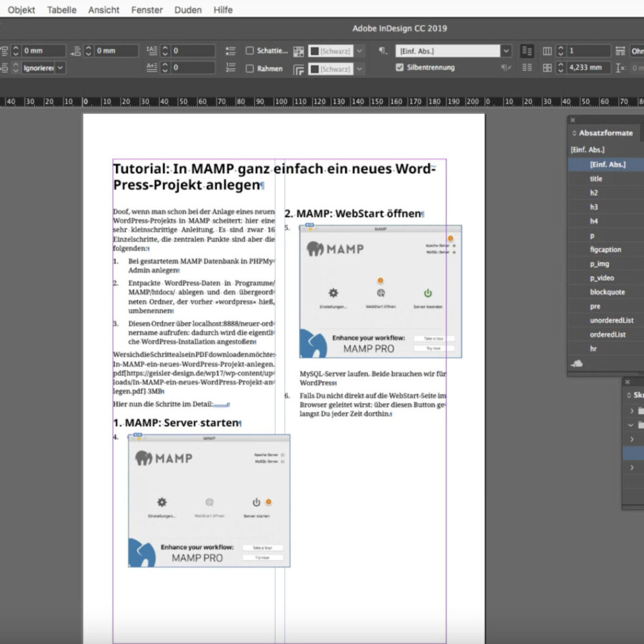Open the [Einf. Abs.] paragraph style dropdown
Screen dimensions: 644x644
pyautogui.click(x=506, y=51)
